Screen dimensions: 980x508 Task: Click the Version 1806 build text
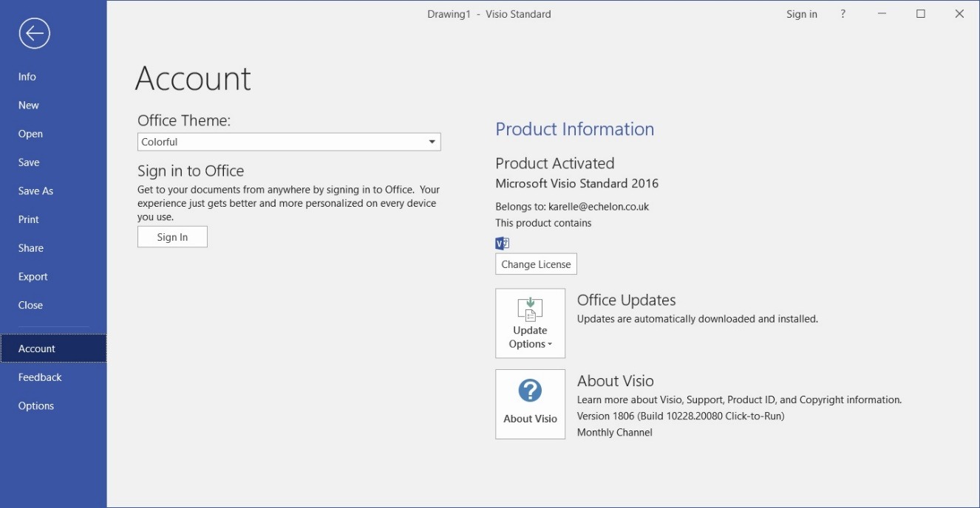tap(680, 416)
